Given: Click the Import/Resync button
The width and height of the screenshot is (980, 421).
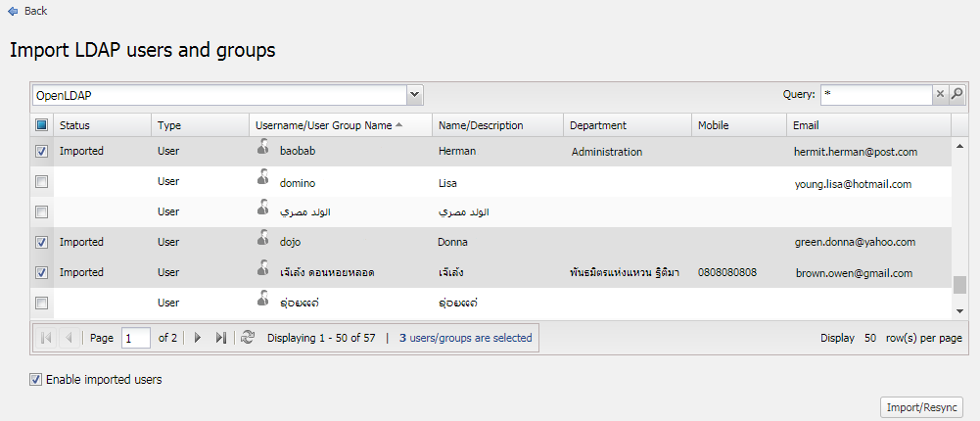Looking at the screenshot, I should (x=920, y=407).
